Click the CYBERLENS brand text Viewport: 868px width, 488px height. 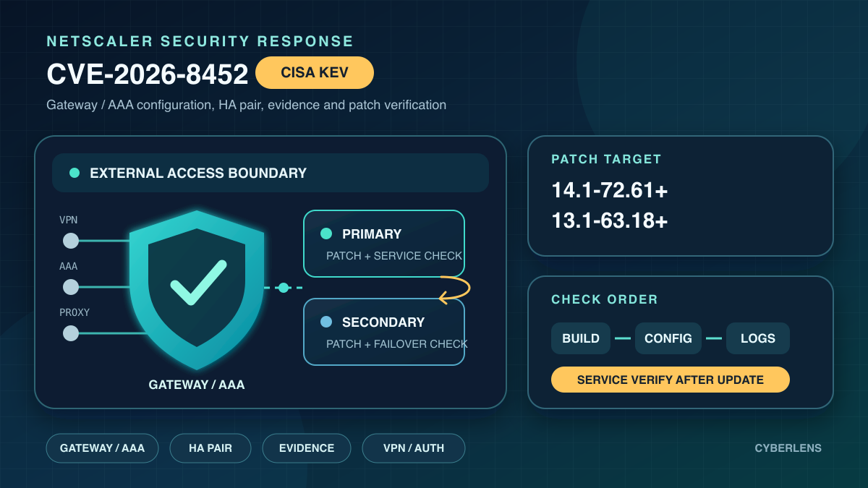point(788,448)
